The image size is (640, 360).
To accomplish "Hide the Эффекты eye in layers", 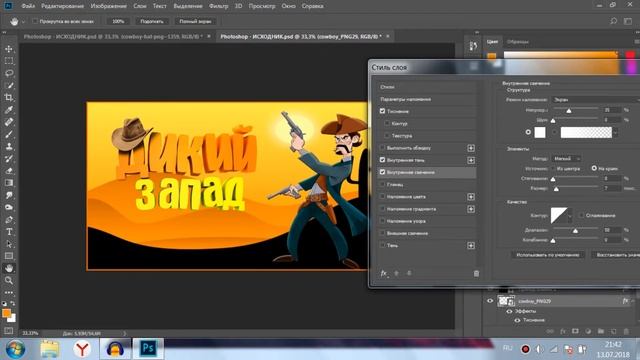I will [509, 311].
